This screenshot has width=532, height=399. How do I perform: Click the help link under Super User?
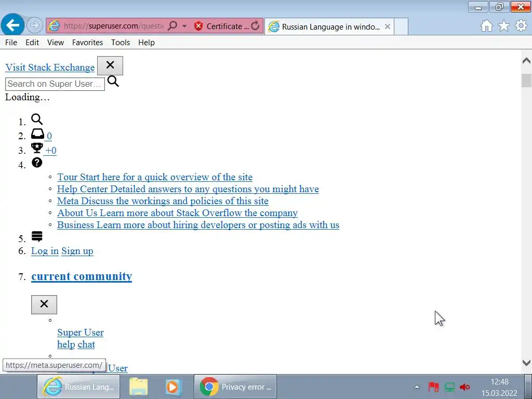[66, 344]
